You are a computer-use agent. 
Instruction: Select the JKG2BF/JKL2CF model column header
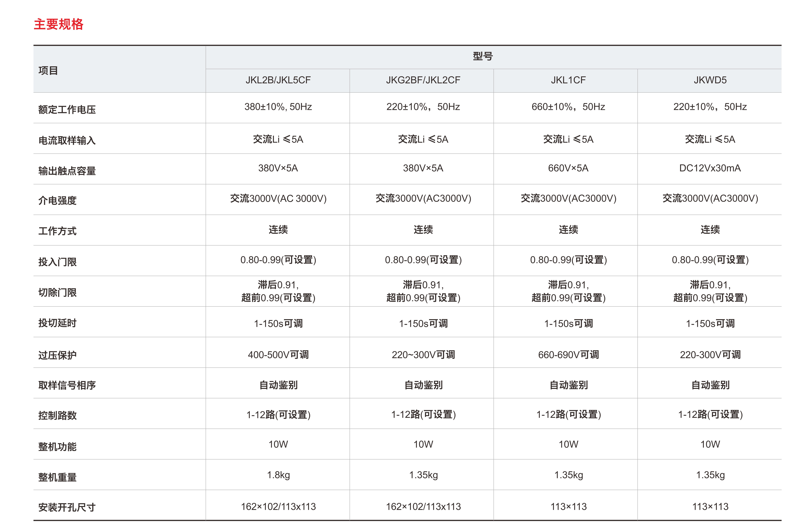(x=423, y=80)
